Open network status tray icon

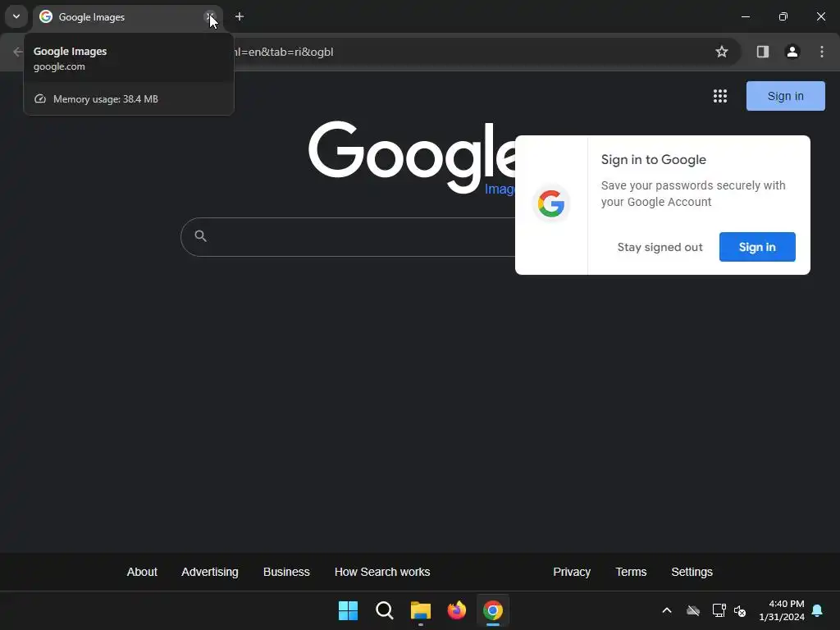click(x=719, y=610)
